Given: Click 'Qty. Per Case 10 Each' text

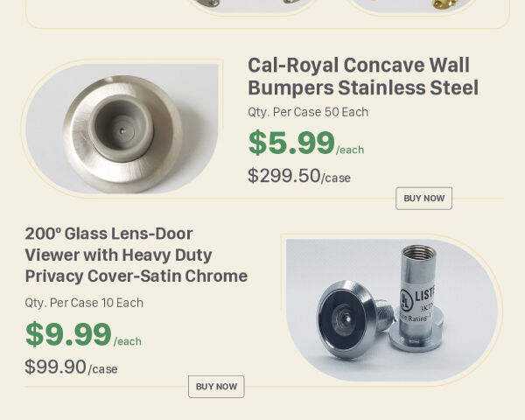Looking at the screenshot, I should point(84,303).
